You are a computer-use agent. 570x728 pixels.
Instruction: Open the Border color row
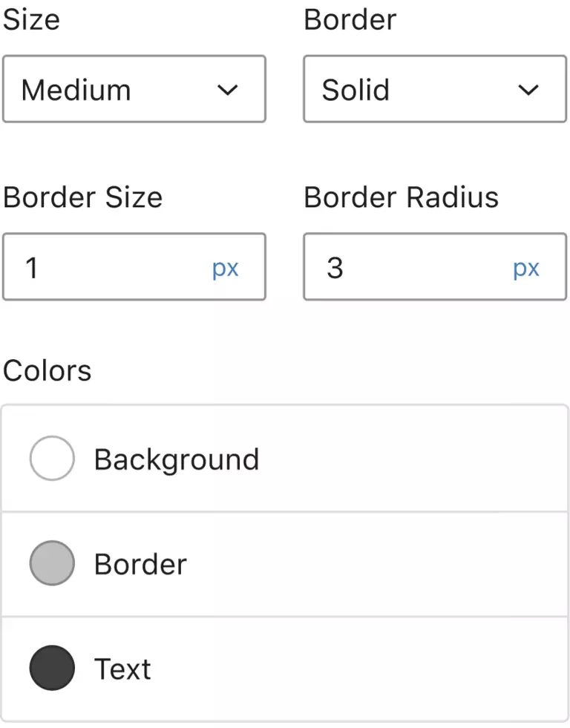pyautogui.click(x=297, y=563)
